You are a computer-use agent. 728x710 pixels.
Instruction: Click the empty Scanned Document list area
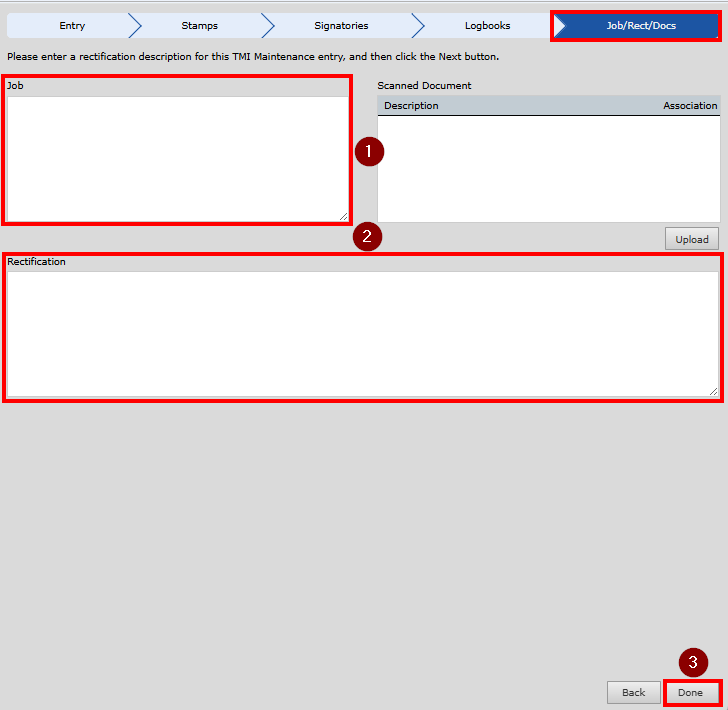click(x=548, y=168)
